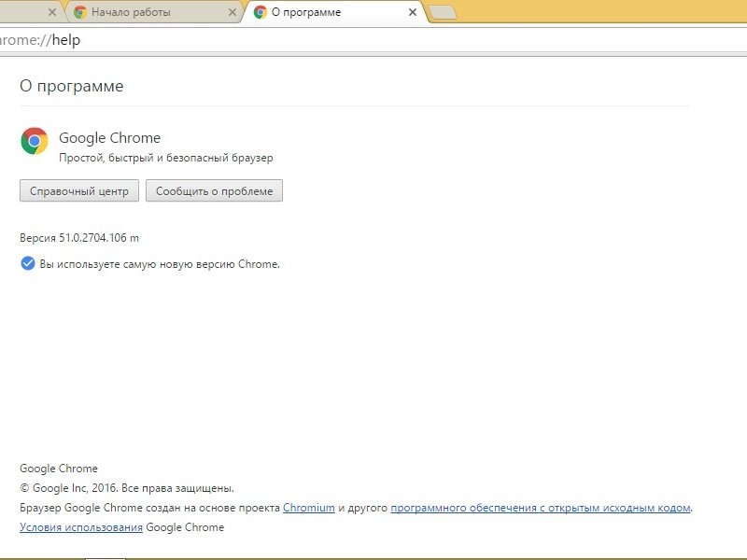Click the chrome://help address bar
Image resolution: width=747 pixels, height=560 pixels.
coord(373,40)
